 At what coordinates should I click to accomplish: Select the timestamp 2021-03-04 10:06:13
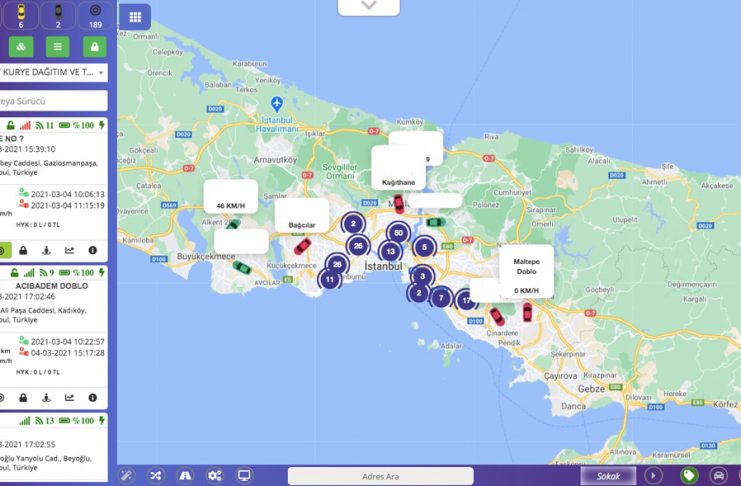68,194
